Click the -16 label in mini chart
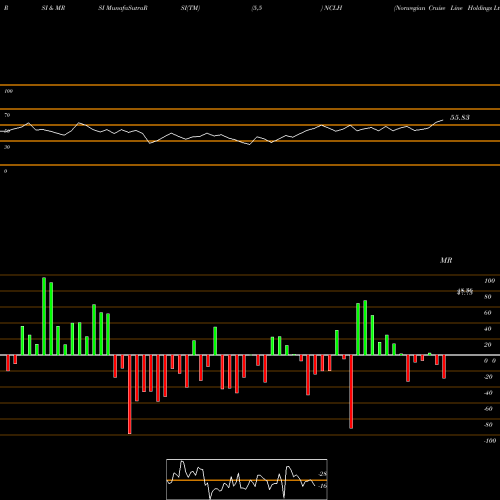The height and width of the screenshot is (500, 500). tap(322, 486)
